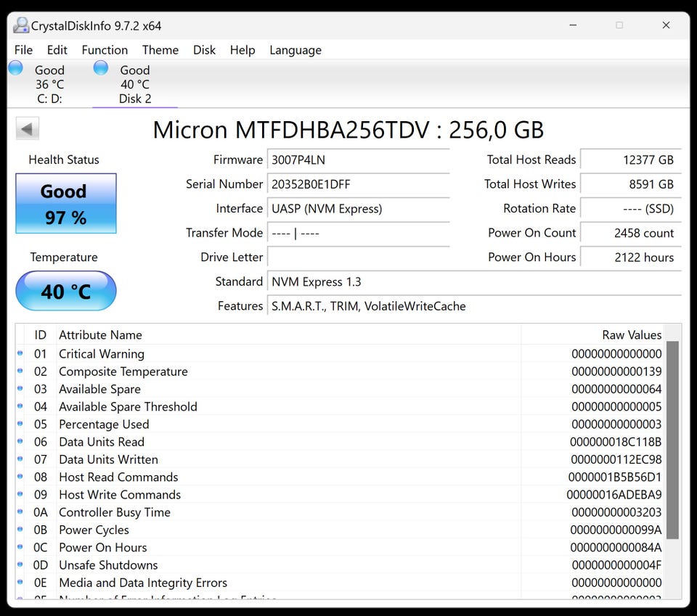Click the previous disk arrow button
This screenshot has width=697, height=616.
[x=28, y=130]
